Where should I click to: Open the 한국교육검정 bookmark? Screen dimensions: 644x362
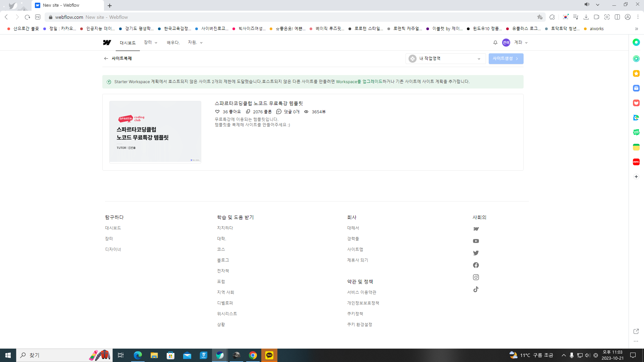(175, 29)
